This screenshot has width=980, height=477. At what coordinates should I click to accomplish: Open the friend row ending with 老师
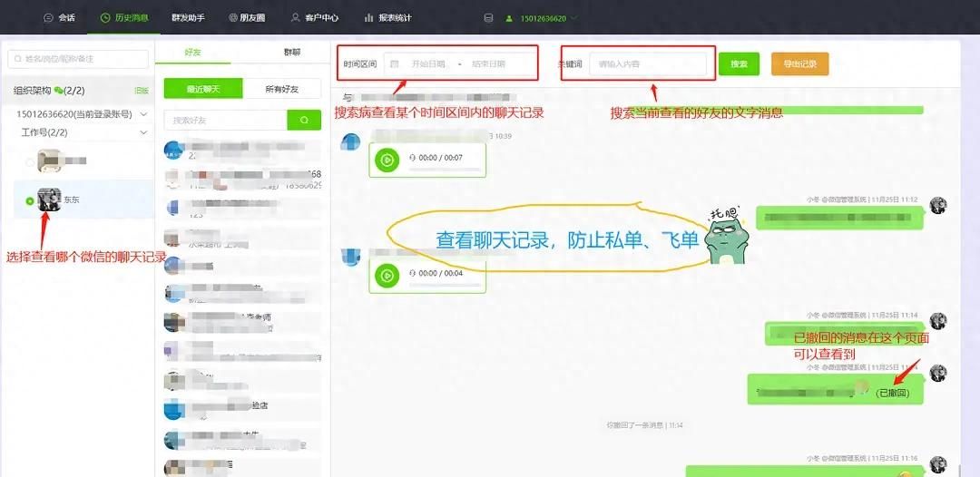pyautogui.click(x=244, y=323)
